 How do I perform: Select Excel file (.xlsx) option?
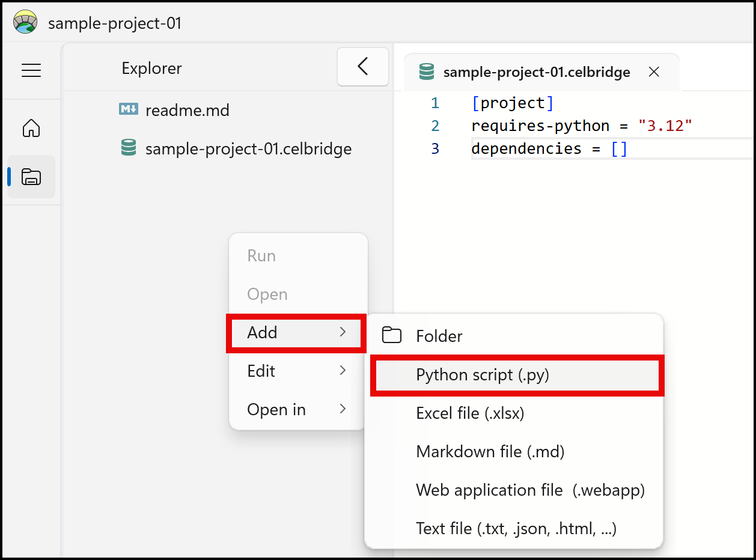coord(470,413)
